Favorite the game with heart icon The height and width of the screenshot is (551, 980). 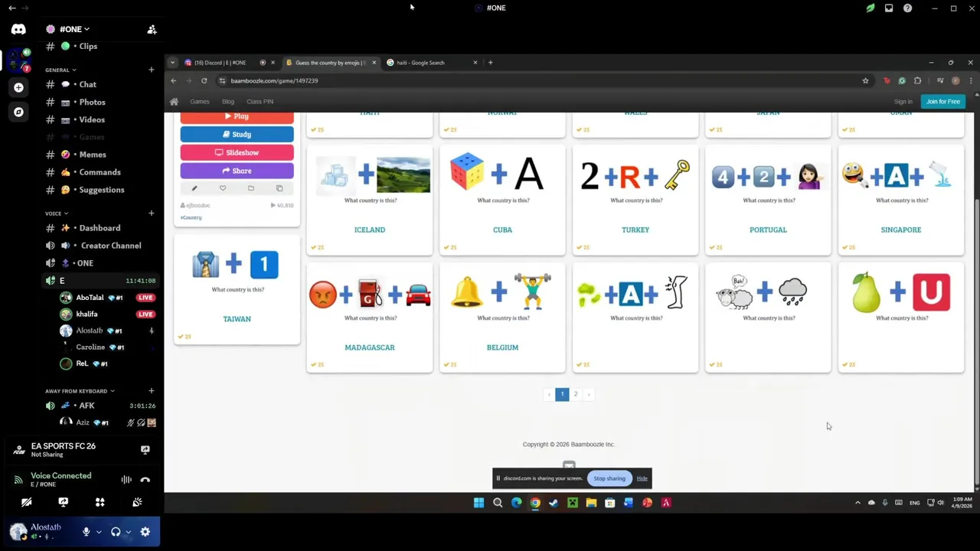pyautogui.click(x=223, y=188)
